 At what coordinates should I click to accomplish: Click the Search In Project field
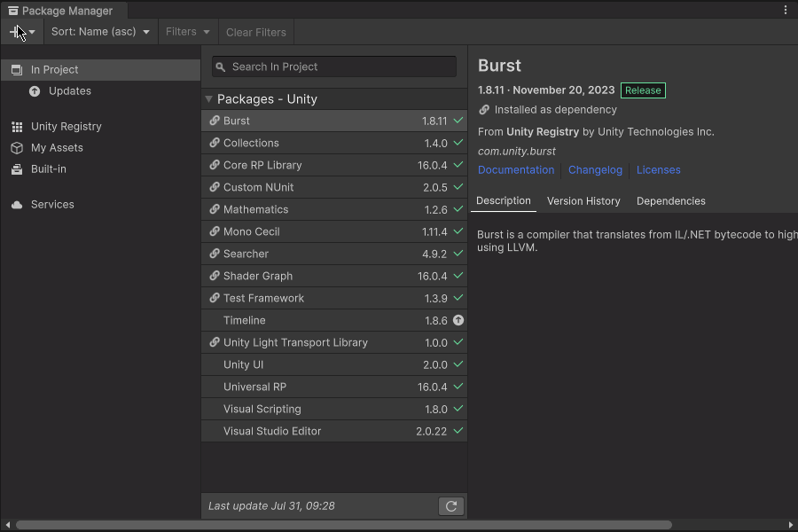click(x=334, y=66)
